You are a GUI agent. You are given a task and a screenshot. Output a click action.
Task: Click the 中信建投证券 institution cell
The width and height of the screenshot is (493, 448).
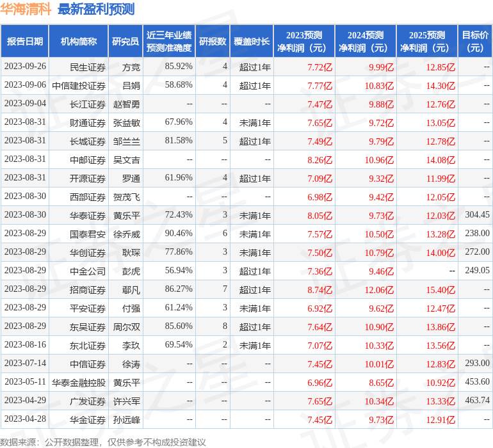pyautogui.click(x=79, y=86)
